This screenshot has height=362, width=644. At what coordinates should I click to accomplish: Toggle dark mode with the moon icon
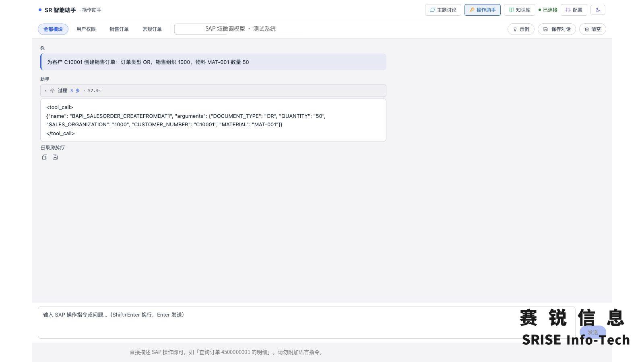point(598,10)
